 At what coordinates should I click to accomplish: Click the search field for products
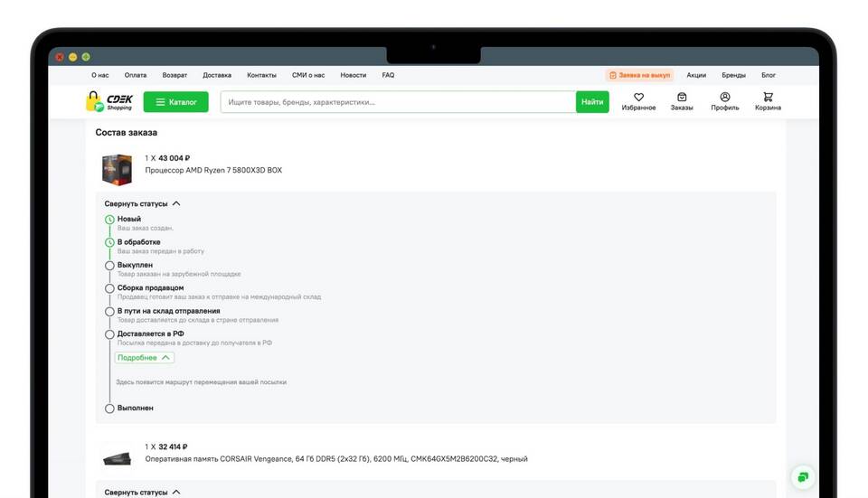[398, 102]
